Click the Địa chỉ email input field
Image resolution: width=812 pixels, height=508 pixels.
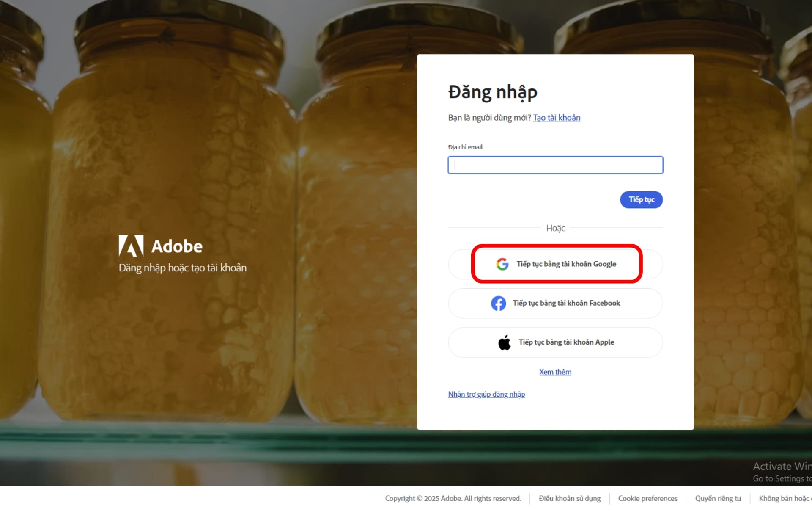point(555,165)
